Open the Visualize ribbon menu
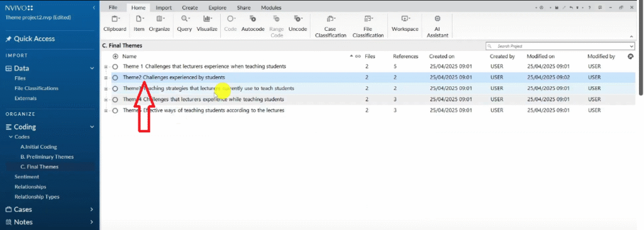The height and width of the screenshot is (230, 644). click(207, 24)
